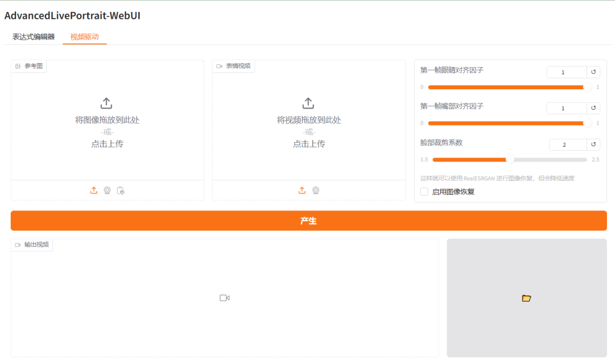Click the upload icon below the 参考图 image area

[94, 190]
